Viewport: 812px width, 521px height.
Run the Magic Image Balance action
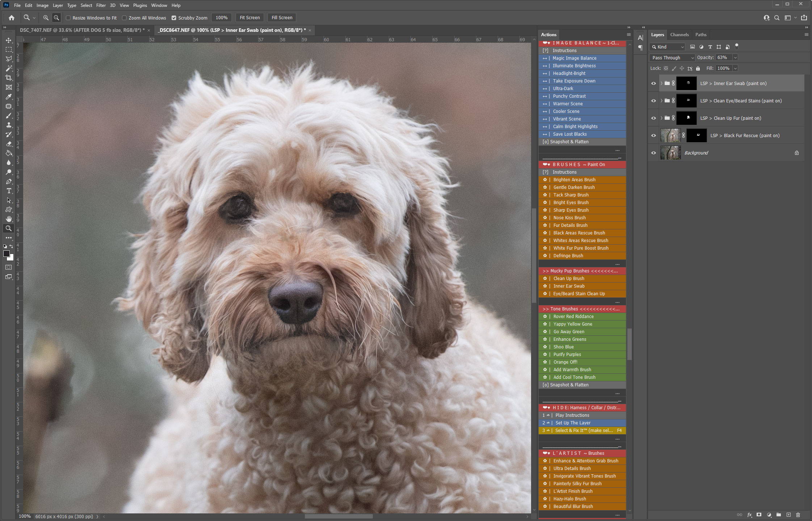582,58
